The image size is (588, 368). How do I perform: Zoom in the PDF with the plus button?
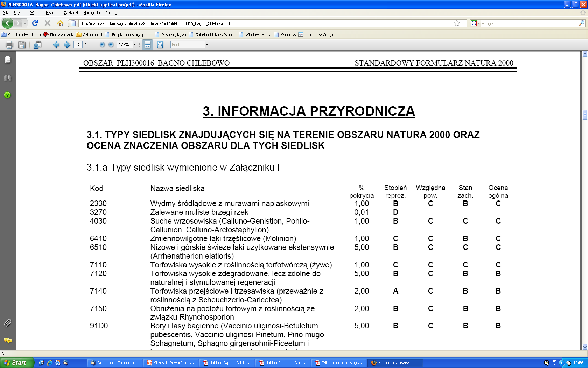[111, 45]
